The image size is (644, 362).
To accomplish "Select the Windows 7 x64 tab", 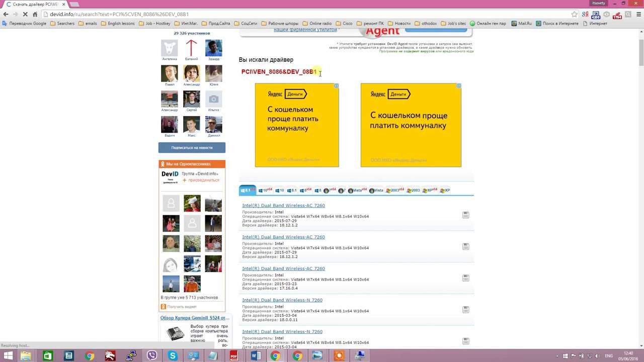I will pos(330,190).
